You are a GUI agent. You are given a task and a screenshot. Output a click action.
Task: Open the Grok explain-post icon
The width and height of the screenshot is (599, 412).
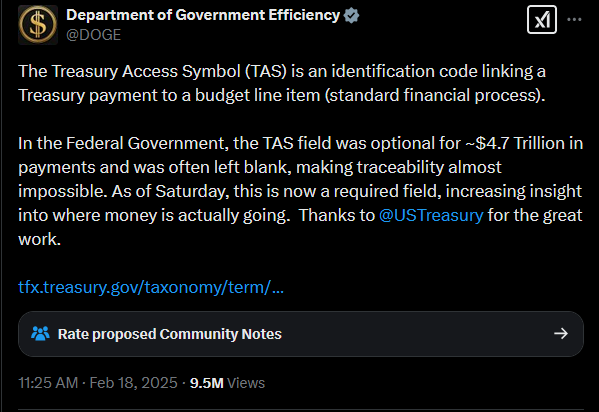[x=542, y=19]
